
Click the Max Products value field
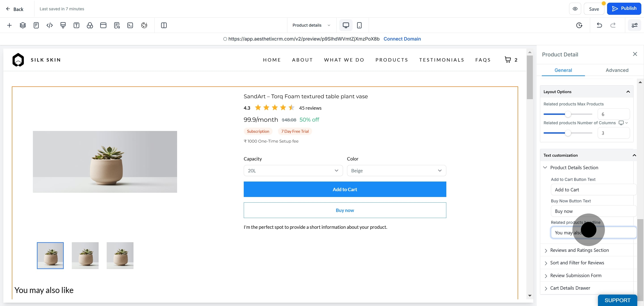[x=614, y=114]
